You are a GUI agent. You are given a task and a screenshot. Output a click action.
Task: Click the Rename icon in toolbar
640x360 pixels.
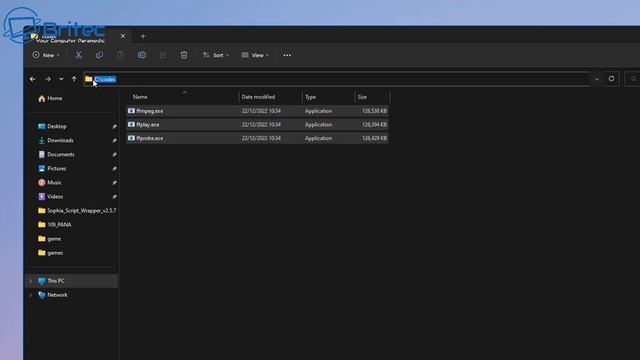pos(142,55)
